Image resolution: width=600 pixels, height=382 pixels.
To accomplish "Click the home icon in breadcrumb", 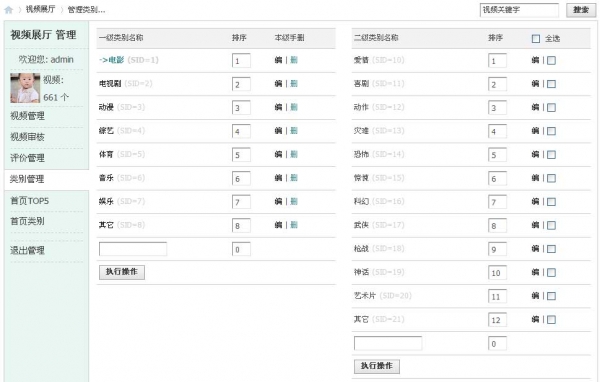I will tap(8, 10).
